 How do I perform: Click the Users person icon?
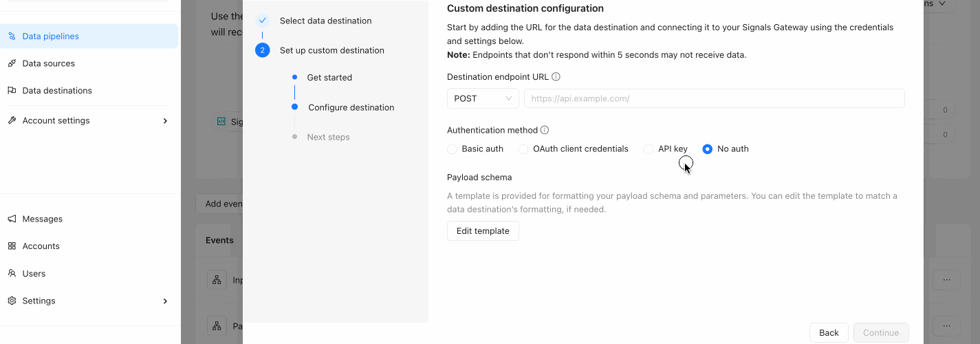point(12,273)
